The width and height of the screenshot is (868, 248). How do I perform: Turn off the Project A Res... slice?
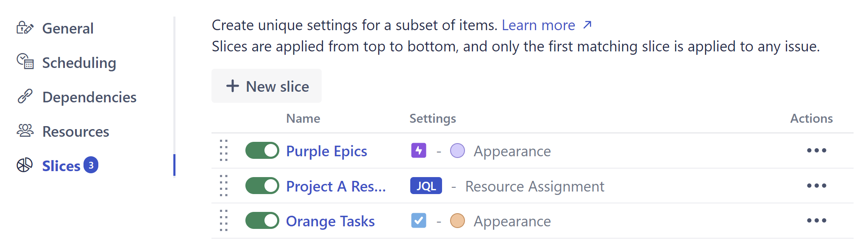262,186
